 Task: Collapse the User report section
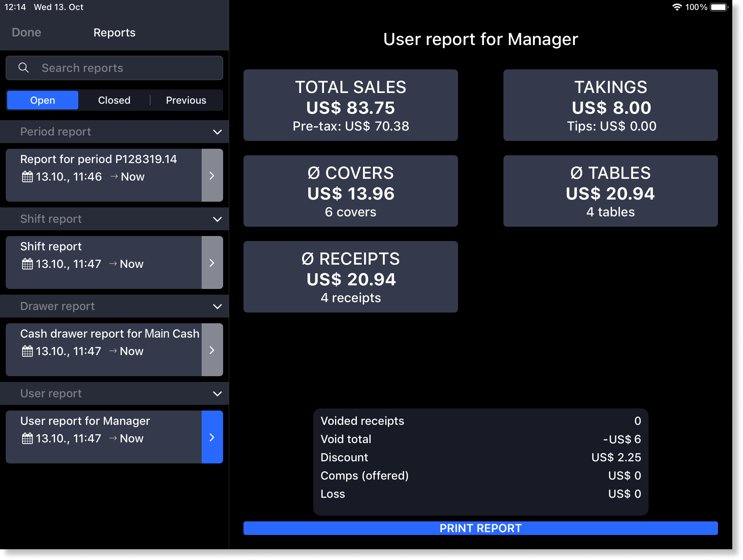[217, 394]
